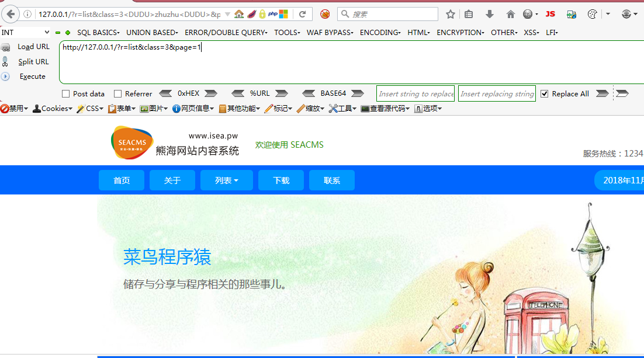Expand the 列表 navigation dropdown
644x358 pixels.
[x=227, y=180]
